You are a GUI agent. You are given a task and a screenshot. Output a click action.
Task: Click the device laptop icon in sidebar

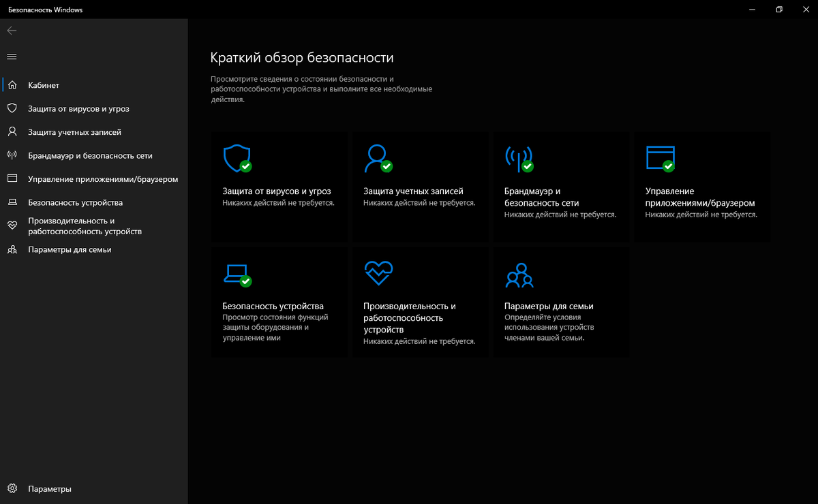pyautogui.click(x=12, y=202)
